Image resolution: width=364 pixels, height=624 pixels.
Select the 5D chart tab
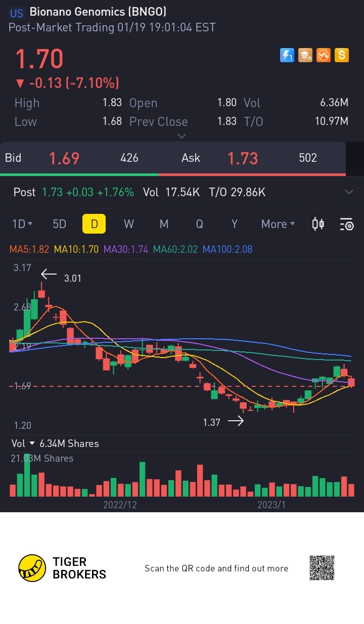tap(60, 224)
